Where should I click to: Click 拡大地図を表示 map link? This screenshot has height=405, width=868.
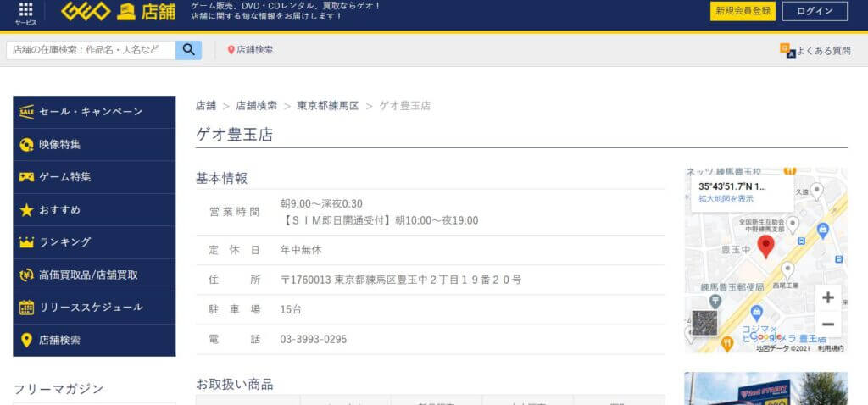point(726,198)
